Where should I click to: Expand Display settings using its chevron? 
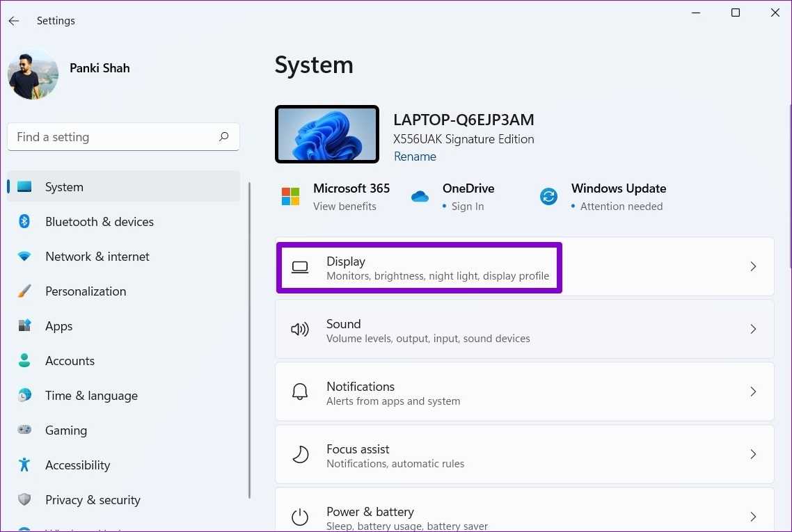[752, 266]
